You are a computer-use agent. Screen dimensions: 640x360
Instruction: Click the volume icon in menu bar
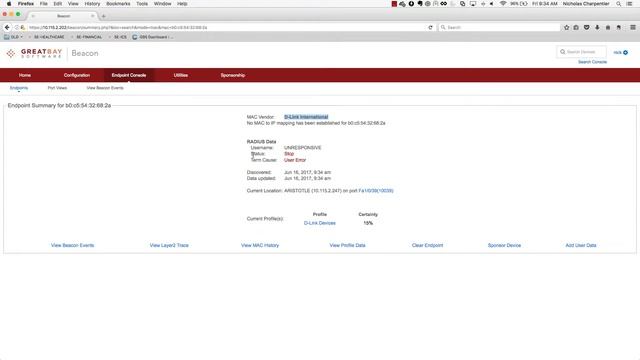(492, 4)
